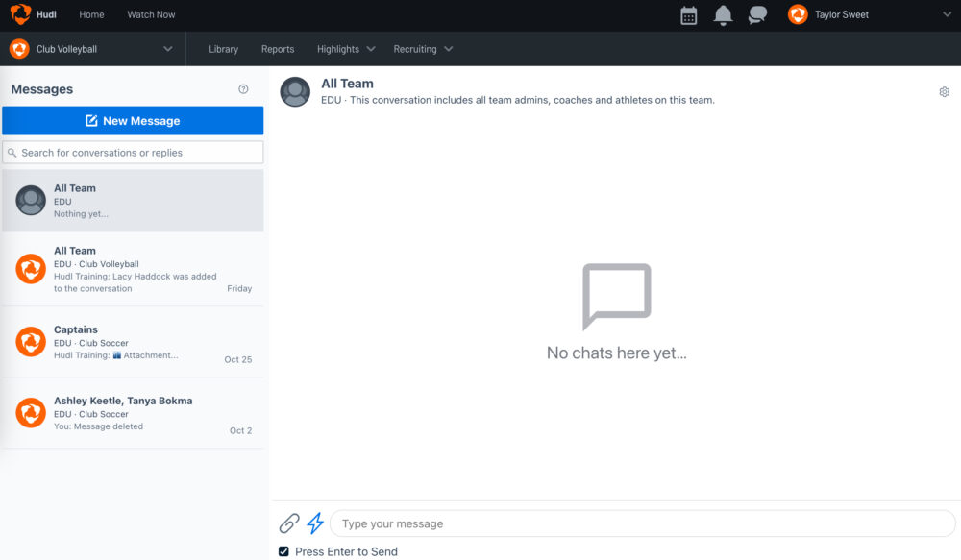
Task: Click the All Team conversation avatar in header
Action: pos(295,92)
